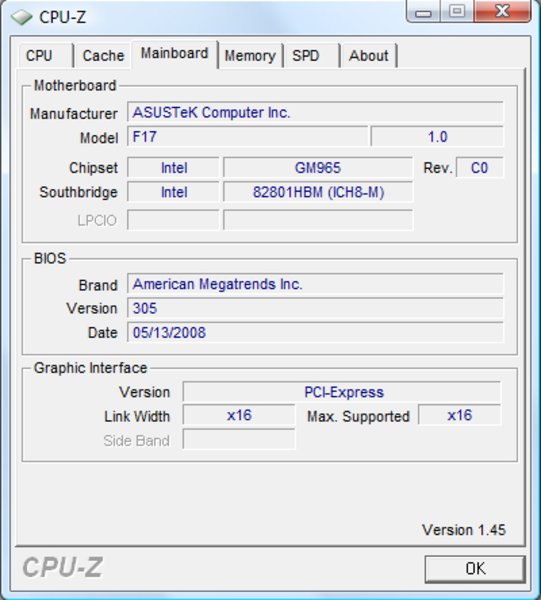Select the Memory tab

click(250, 56)
